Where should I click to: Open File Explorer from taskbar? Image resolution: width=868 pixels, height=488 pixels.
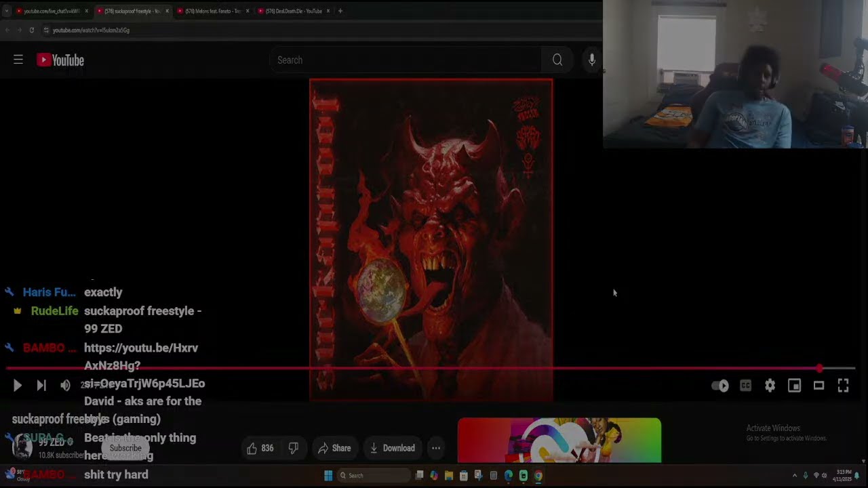(449, 476)
